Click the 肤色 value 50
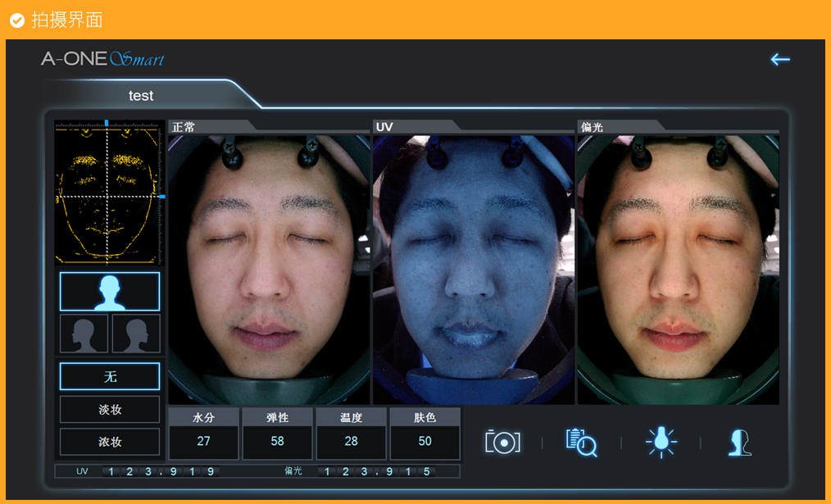 tap(425, 441)
